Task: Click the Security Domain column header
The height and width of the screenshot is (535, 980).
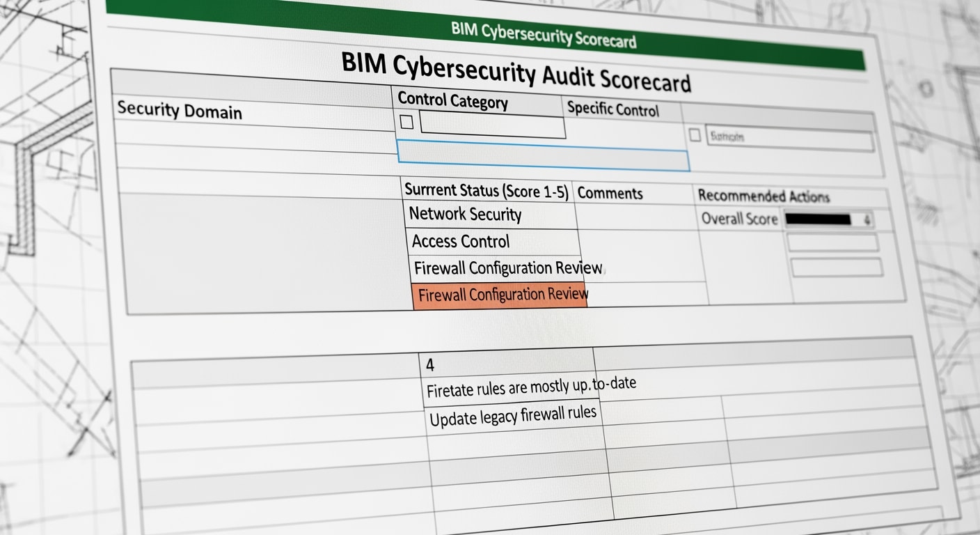Action: 180,109
